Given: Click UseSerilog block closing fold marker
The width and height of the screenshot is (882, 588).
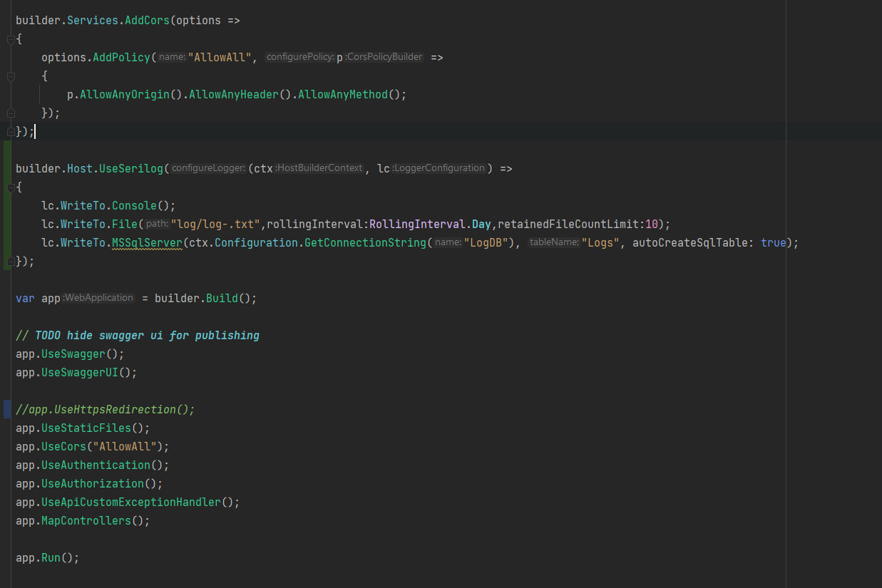Looking at the screenshot, I should point(11,262).
